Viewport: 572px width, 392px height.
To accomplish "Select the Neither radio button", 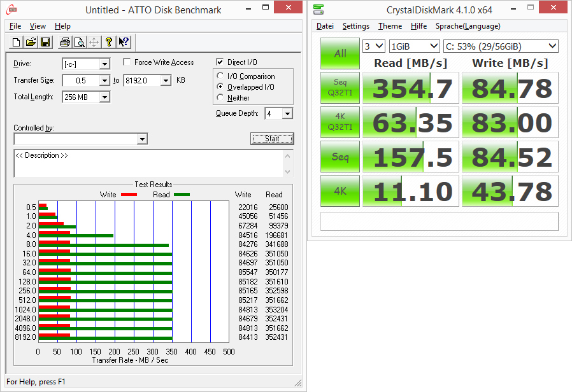I will pos(220,97).
